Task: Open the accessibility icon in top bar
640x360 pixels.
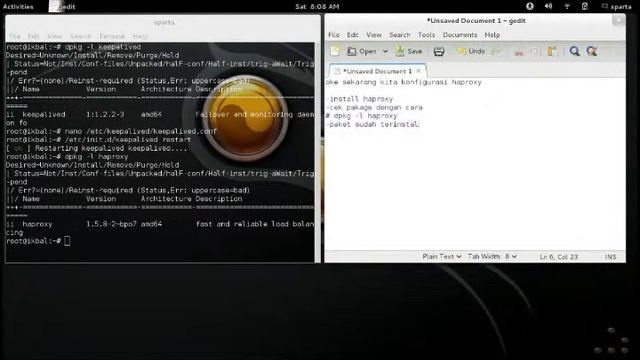Action: pos(530,6)
